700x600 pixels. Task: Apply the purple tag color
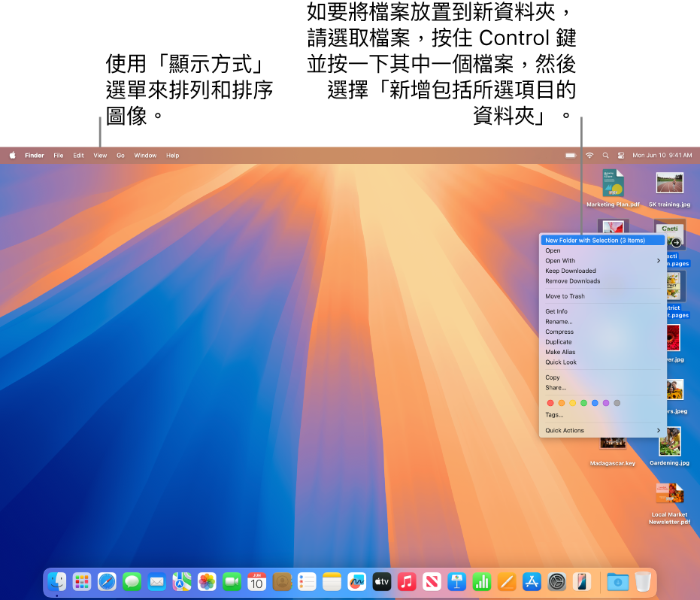coord(606,403)
